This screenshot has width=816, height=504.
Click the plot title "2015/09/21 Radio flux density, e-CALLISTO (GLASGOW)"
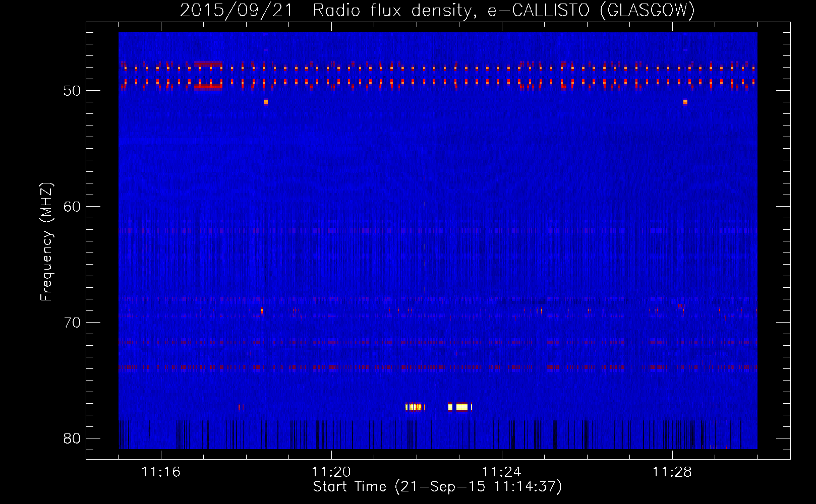click(437, 10)
